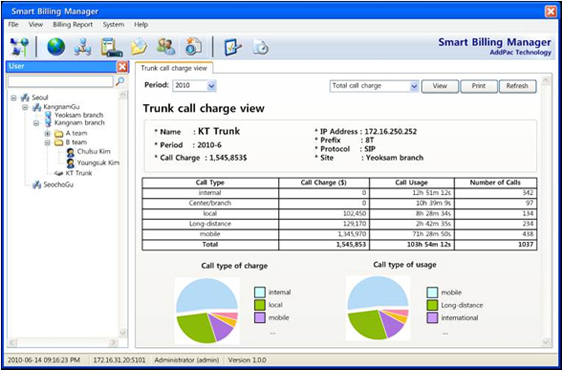Select Chulsu Kim in tree
The image size is (562, 370).
[94, 152]
